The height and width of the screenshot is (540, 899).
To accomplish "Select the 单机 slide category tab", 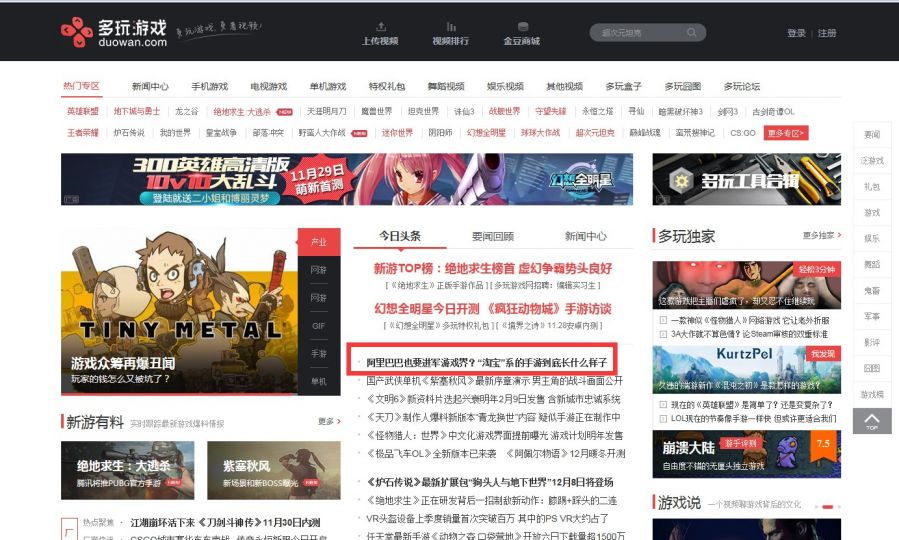I will click(319, 381).
